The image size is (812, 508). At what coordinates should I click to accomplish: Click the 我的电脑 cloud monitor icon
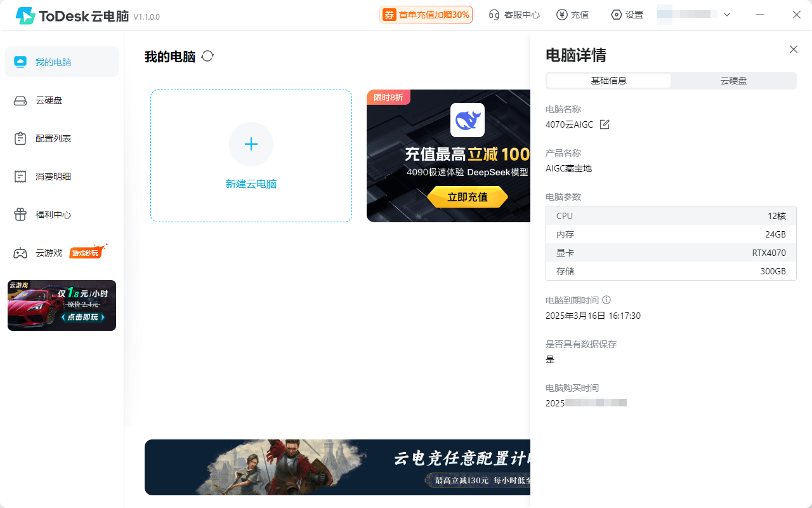pos(20,62)
